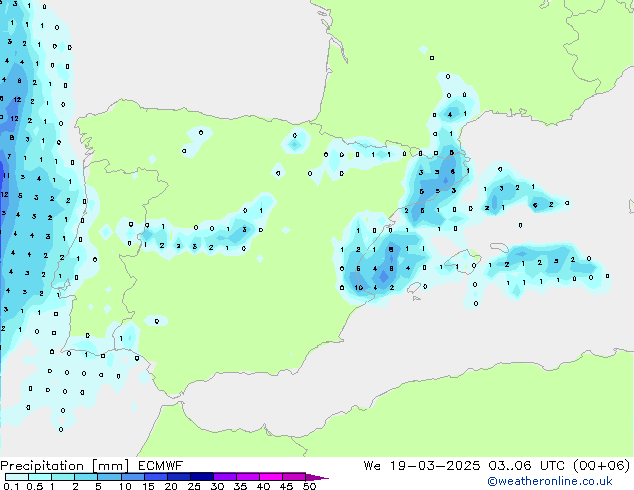The width and height of the screenshot is (634, 490).
Task: Click the '0.1' legend scale label
Action: [x=11, y=486]
